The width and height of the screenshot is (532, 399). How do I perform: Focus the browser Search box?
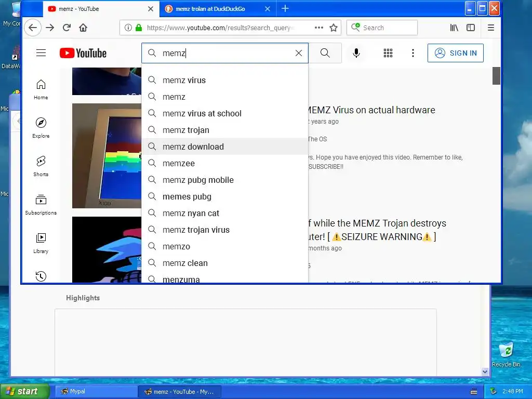(382, 28)
